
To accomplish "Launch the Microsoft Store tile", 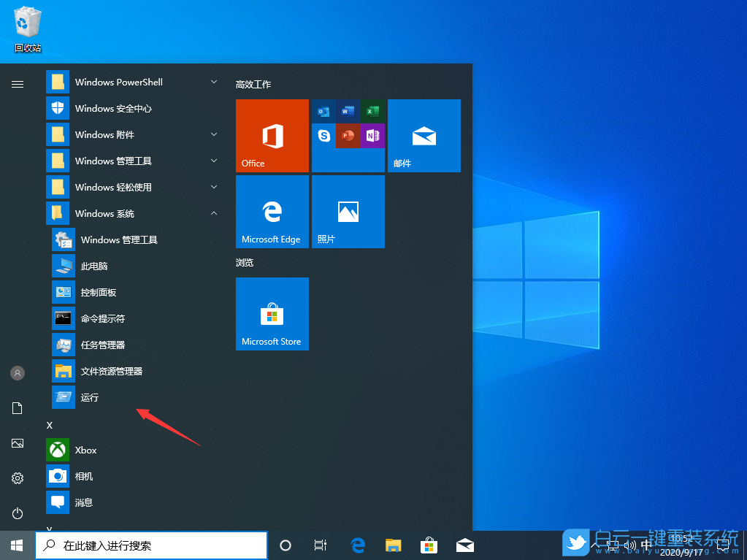I will click(x=272, y=314).
